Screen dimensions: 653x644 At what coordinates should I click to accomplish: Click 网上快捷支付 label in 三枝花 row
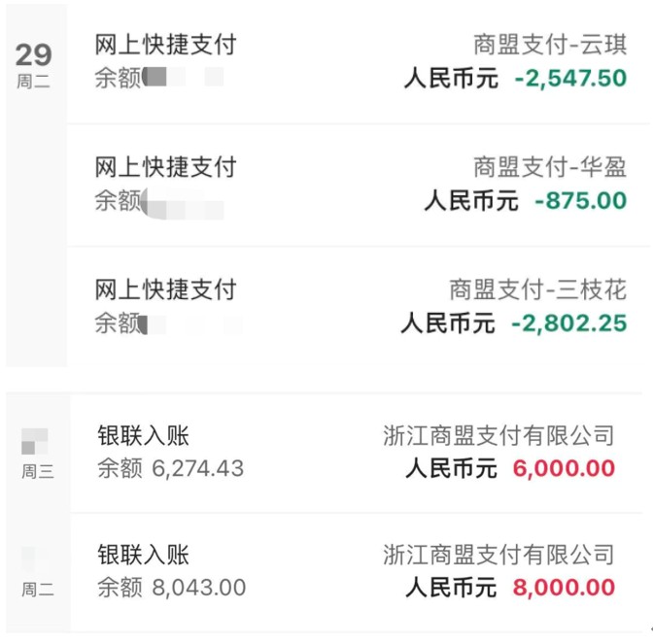pos(165,289)
